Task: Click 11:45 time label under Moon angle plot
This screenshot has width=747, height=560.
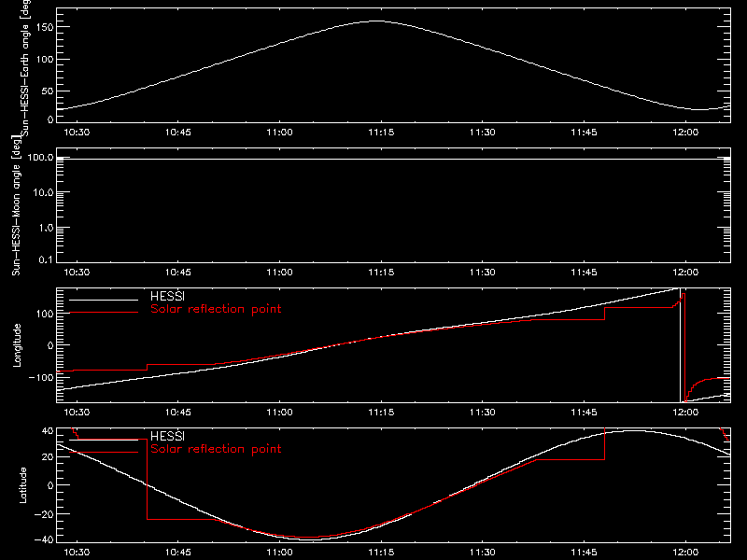Action: coord(585,273)
